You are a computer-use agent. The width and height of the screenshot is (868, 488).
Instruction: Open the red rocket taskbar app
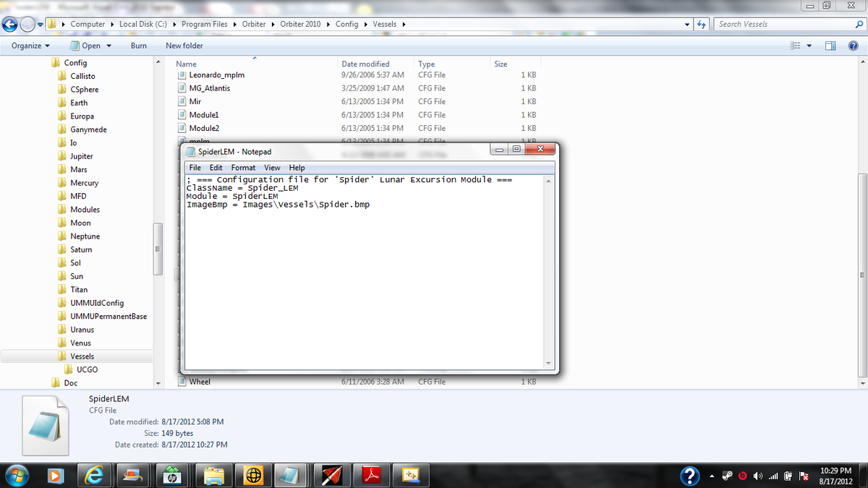coord(332,474)
